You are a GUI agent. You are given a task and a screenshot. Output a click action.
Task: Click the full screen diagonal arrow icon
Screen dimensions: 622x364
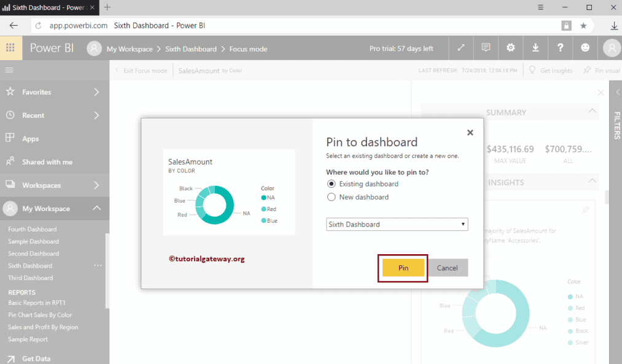coord(461,47)
